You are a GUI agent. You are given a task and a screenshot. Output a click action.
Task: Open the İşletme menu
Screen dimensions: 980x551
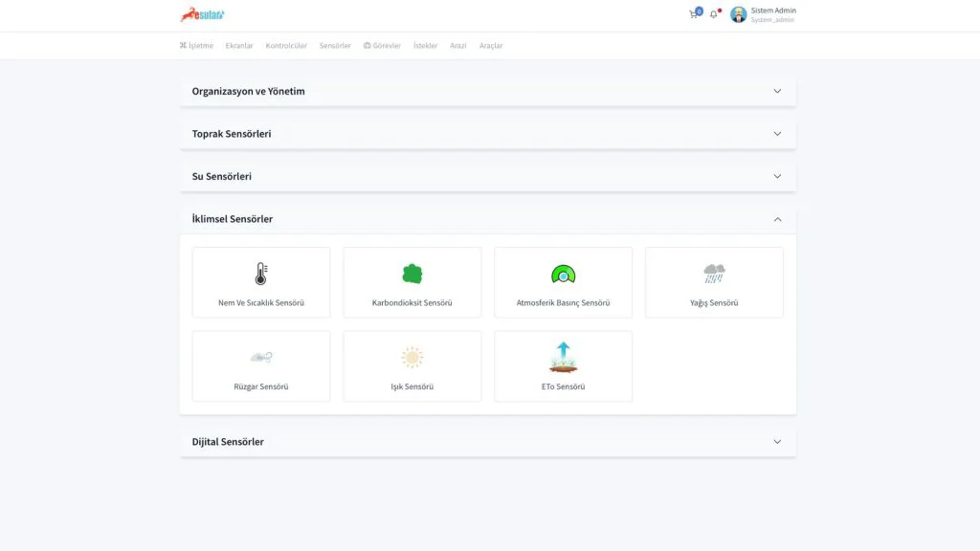196,46
